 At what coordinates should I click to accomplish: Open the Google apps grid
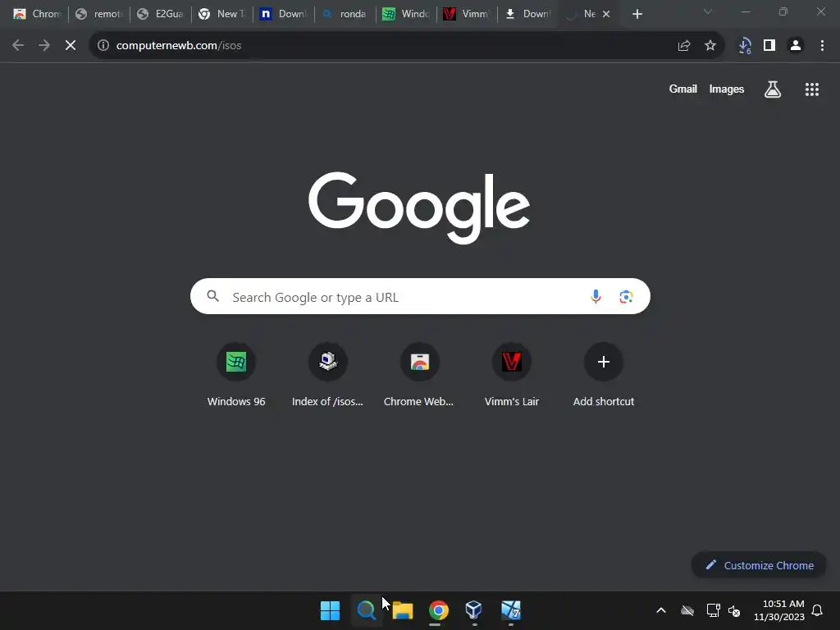[812, 89]
